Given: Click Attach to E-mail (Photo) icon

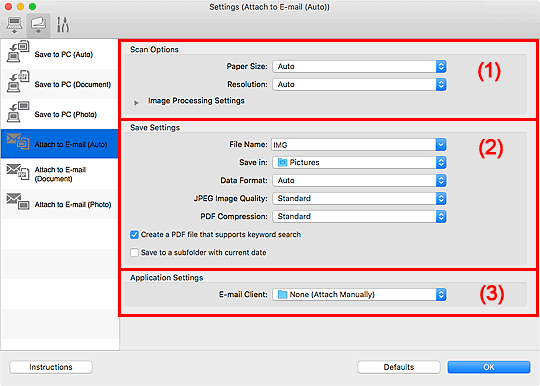Looking at the screenshot, I should pyautogui.click(x=18, y=201).
